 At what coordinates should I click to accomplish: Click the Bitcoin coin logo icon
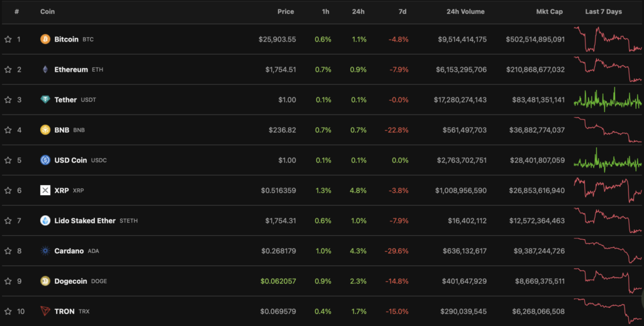tap(45, 39)
